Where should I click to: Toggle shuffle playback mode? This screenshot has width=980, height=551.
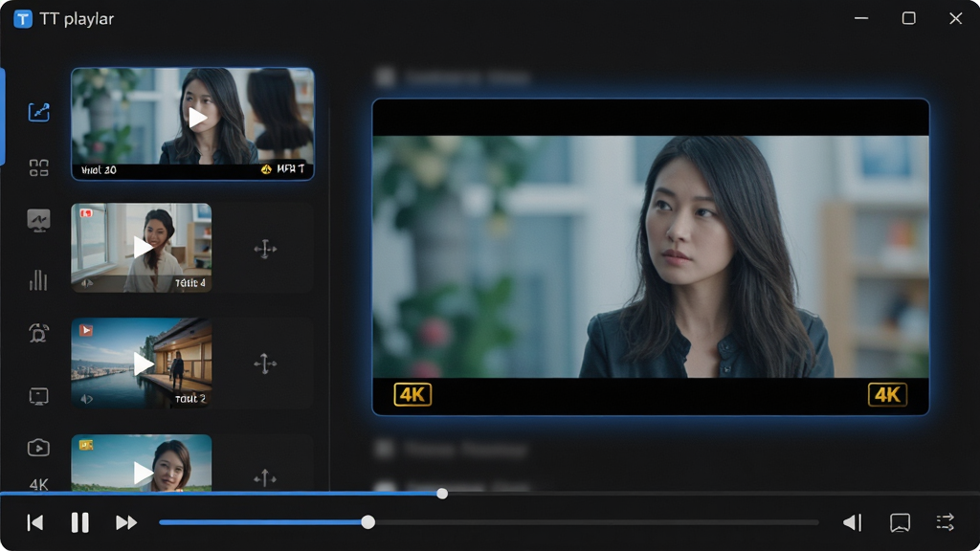(x=945, y=522)
